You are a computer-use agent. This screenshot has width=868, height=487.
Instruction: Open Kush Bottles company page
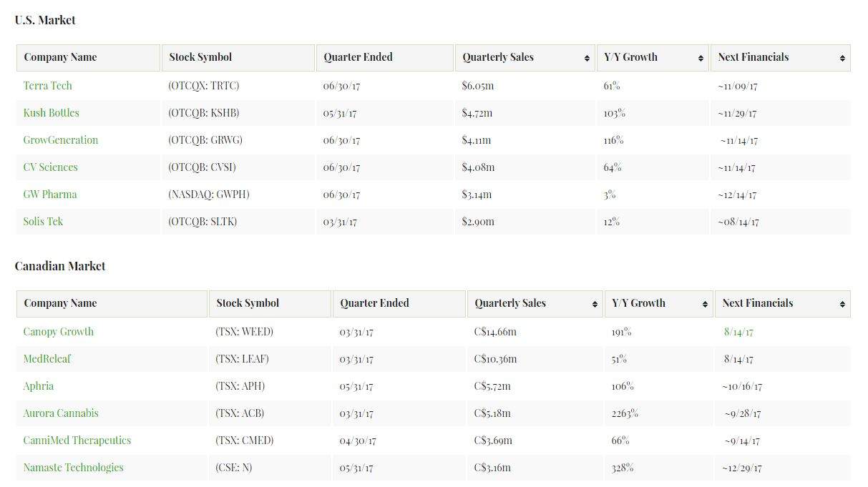(51, 113)
